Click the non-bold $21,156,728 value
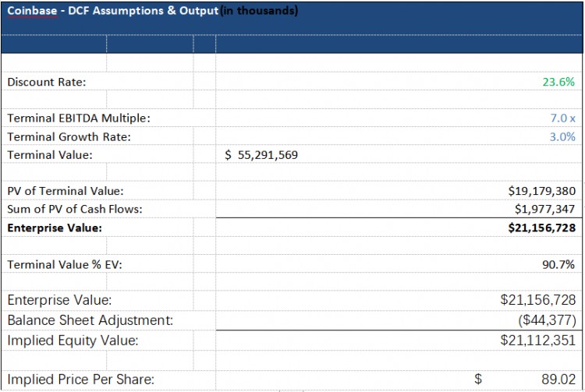The image size is (585, 392). (538, 300)
